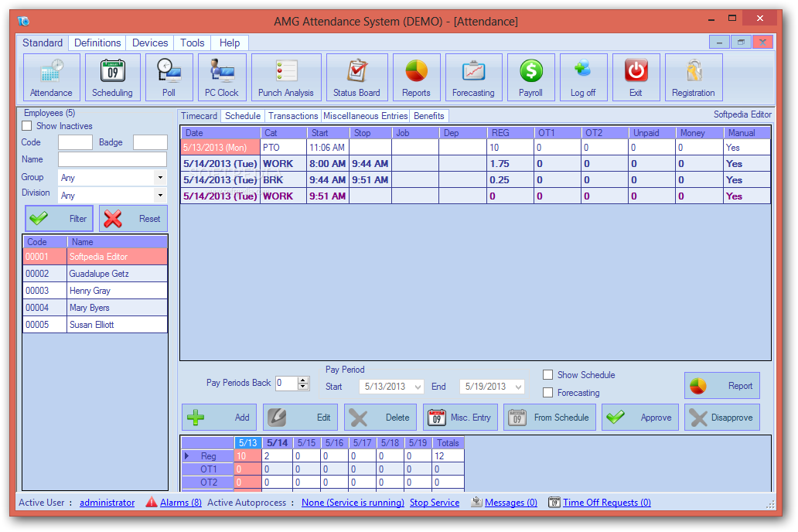This screenshot has width=798, height=532.
Task: Open Time Off Requests (0) link
Action: (607, 503)
